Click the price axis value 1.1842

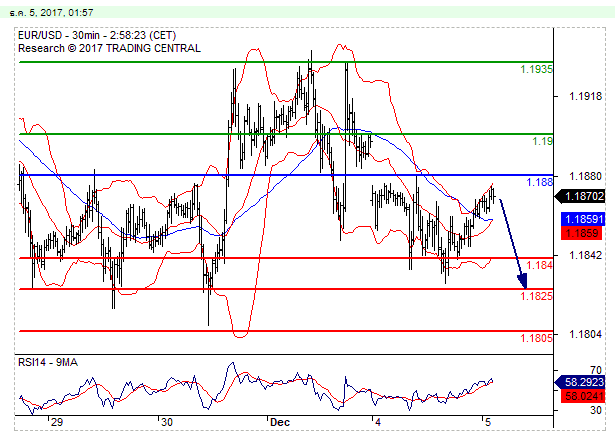586,255
